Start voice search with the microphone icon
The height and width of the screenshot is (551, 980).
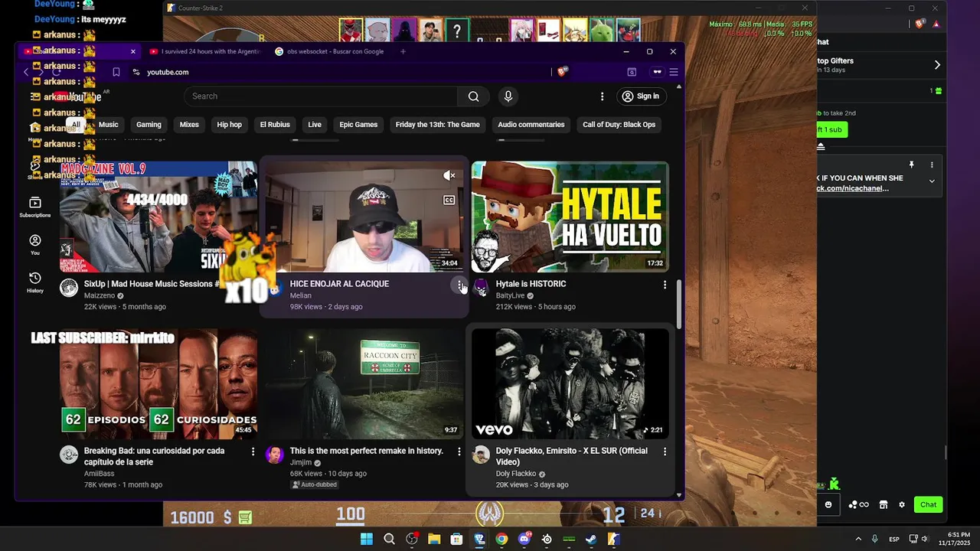[508, 96]
